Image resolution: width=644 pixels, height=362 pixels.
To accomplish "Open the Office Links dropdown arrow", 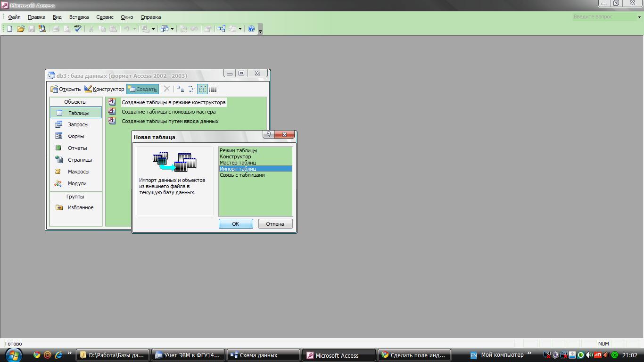I will [153, 29].
